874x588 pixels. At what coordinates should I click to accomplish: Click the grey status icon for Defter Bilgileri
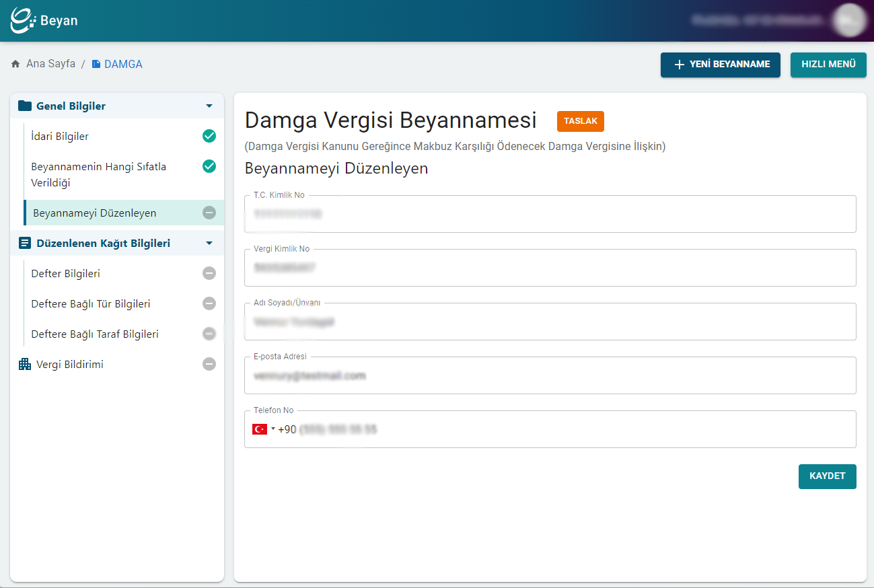(209, 273)
